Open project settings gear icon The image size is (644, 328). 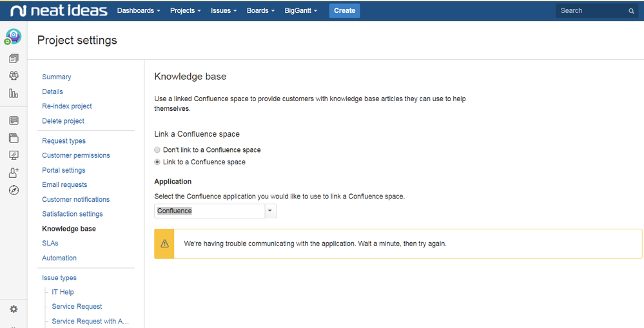(x=14, y=309)
